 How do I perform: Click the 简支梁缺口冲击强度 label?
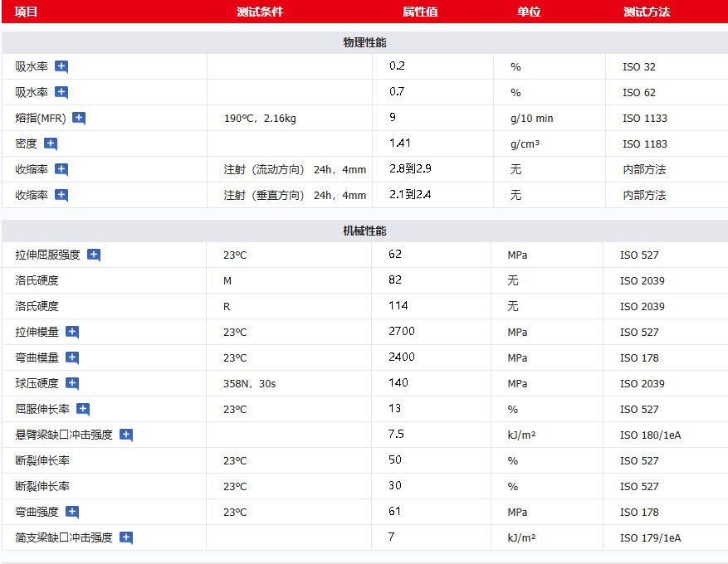click(64, 537)
